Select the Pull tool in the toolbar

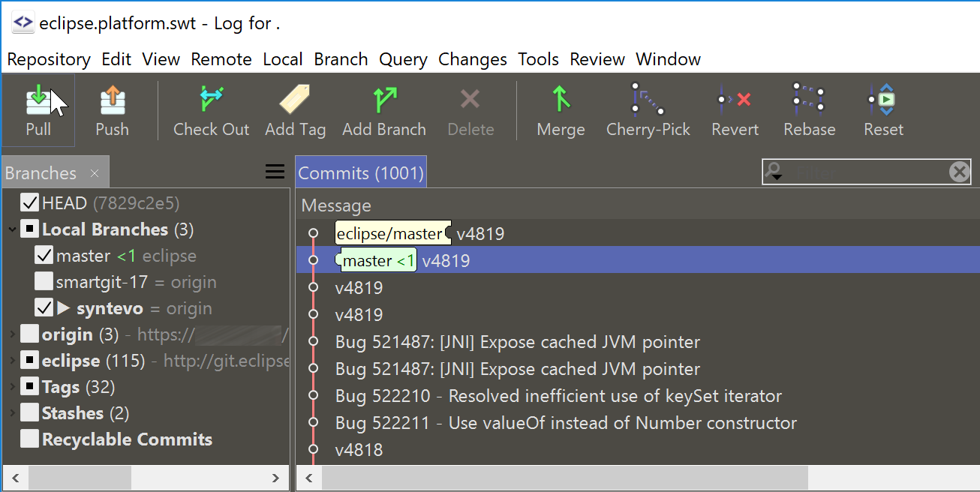pyautogui.click(x=38, y=109)
